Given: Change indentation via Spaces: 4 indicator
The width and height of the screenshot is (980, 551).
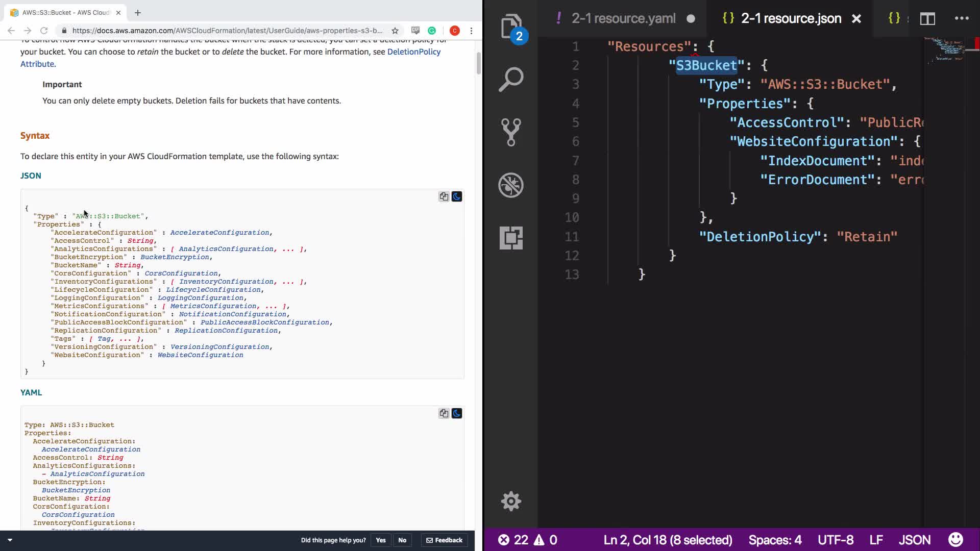Looking at the screenshot, I should [775, 540].
